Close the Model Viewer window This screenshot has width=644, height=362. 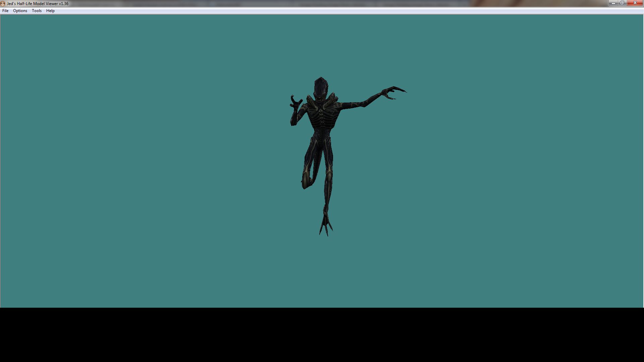click(x=635, y=3)
